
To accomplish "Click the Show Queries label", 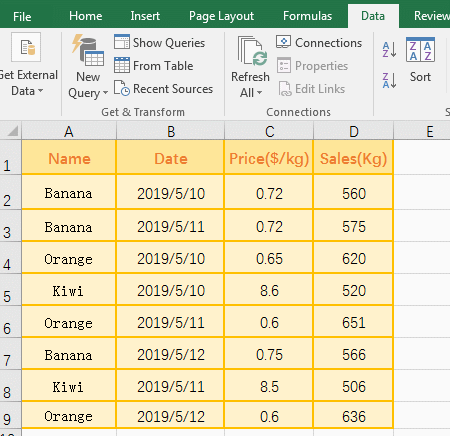I will coord(169,43).
